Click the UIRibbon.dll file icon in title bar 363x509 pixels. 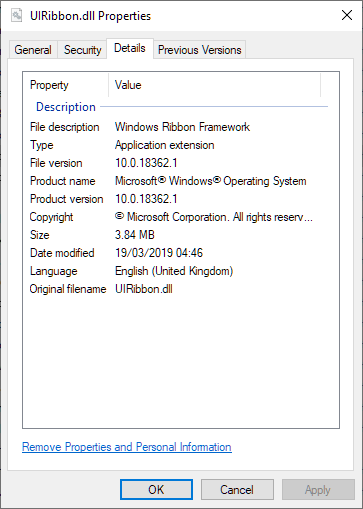click(16, 15)
